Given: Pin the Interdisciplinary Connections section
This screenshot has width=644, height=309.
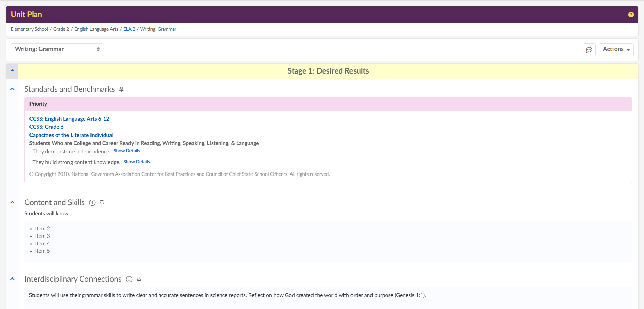Looking at the screenshot, I should [x=139, y=279].
